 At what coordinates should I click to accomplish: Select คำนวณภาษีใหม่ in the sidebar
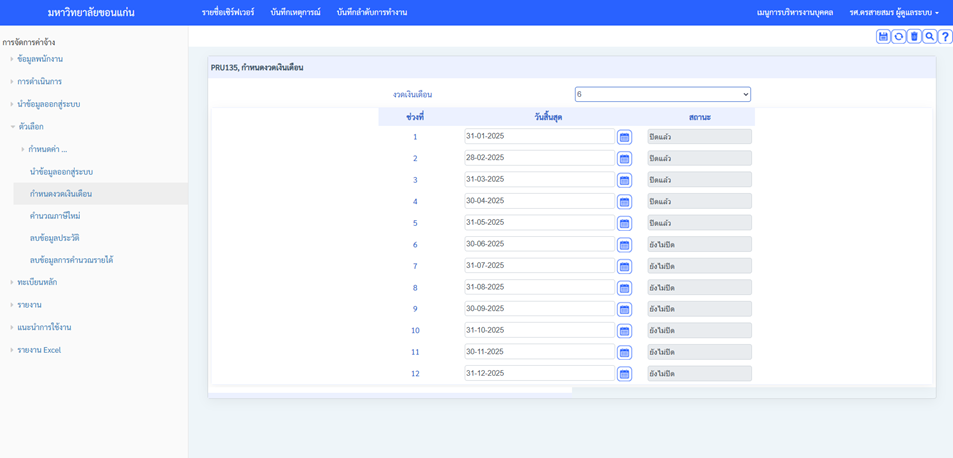point(55,216)
